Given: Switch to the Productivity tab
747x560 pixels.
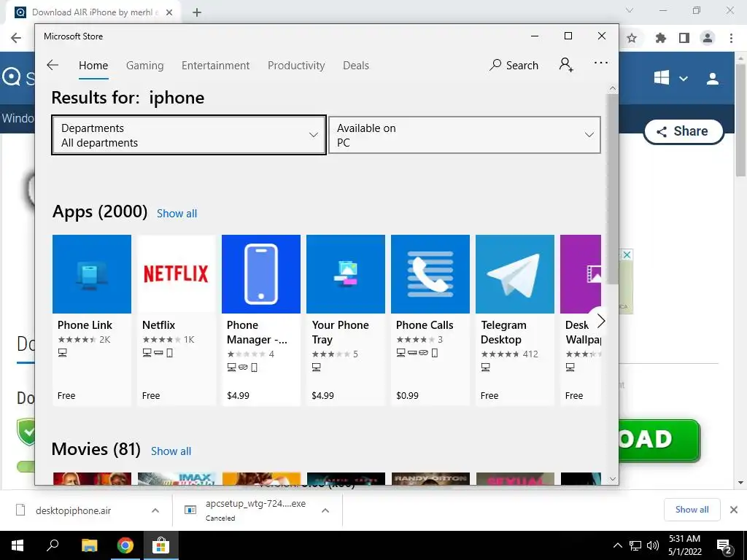Looking at the screenshot, I should click(296, 66).
